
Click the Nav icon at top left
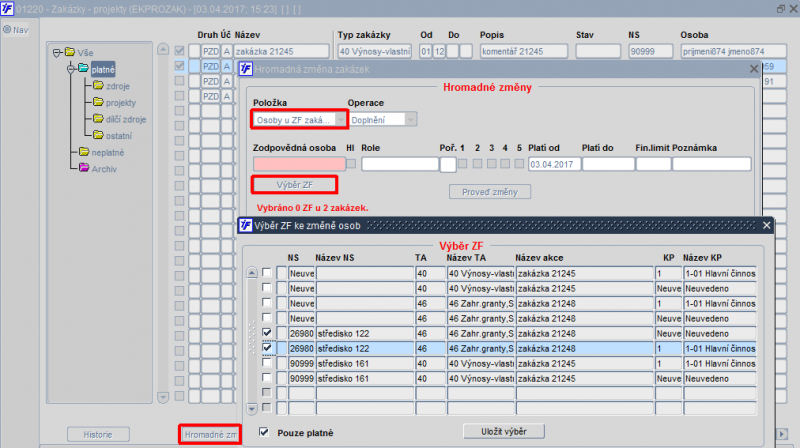pos(7,30)
